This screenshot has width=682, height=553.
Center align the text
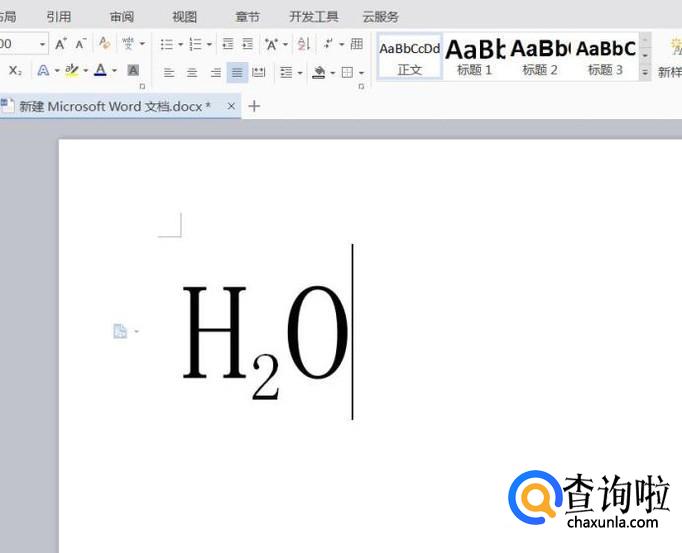pos(192,73)
